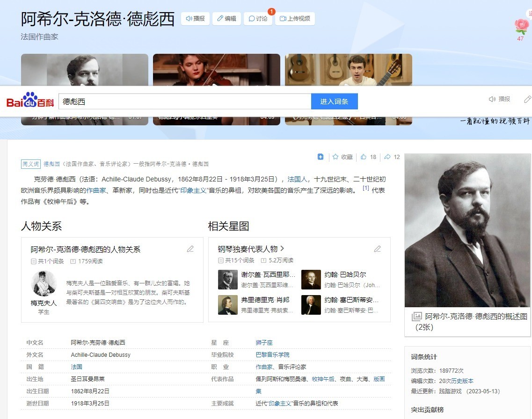Open the 编辑 pencil edit button

[x=226, y=18]
